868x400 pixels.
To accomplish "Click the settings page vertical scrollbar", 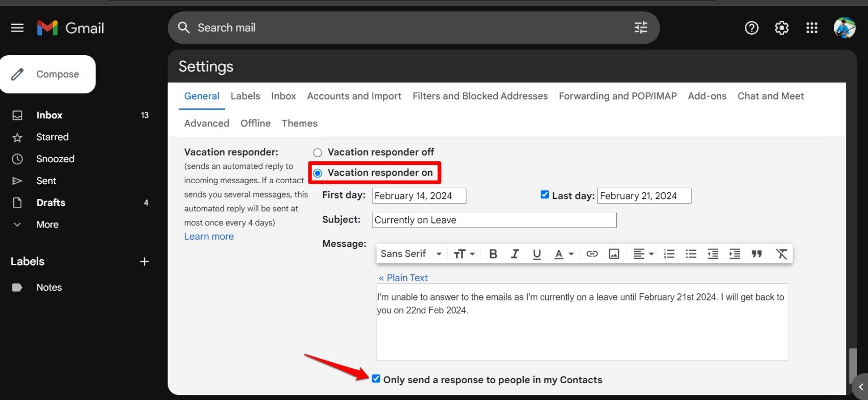I will coord(852,365).
